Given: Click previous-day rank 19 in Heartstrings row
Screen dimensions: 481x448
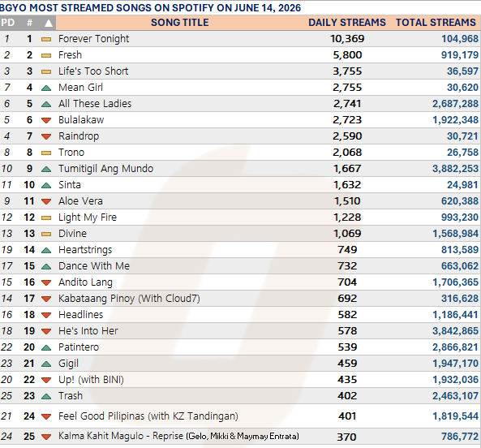Looking at the screenshot, I should (6, 250).
